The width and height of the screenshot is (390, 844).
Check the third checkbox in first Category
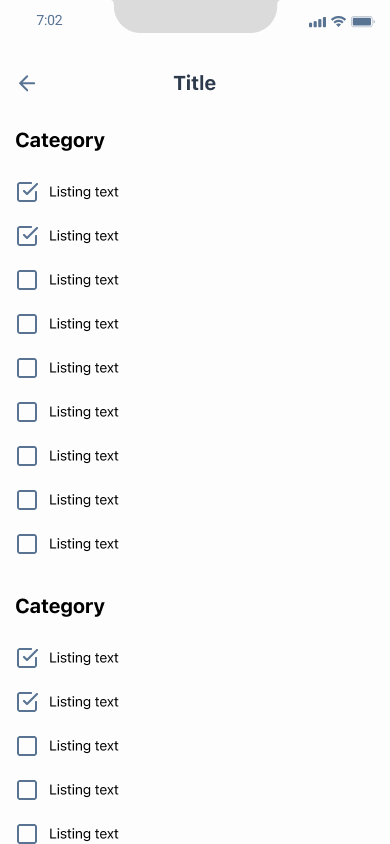point(27,280)
